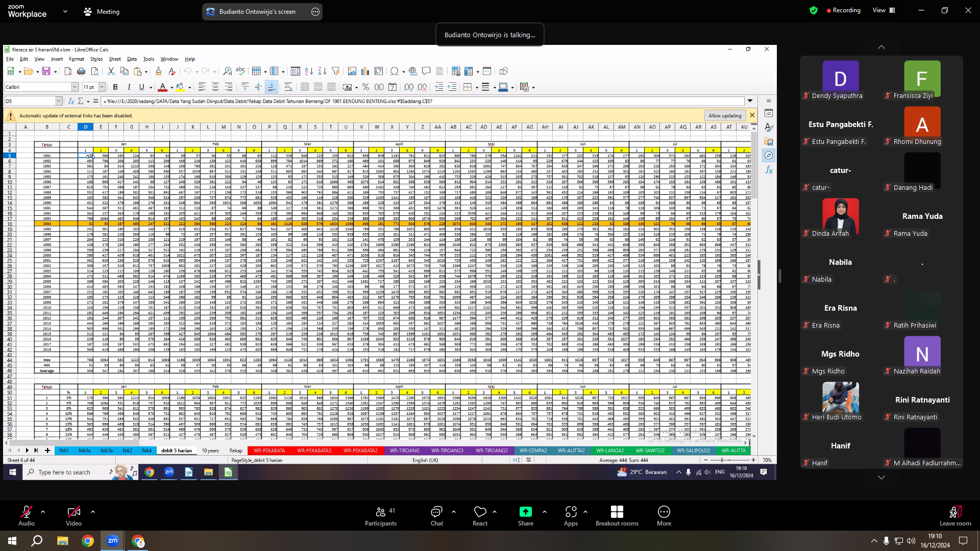Click the Sort Ascending icon
This screenshot has height=551, width=980.
309,71
